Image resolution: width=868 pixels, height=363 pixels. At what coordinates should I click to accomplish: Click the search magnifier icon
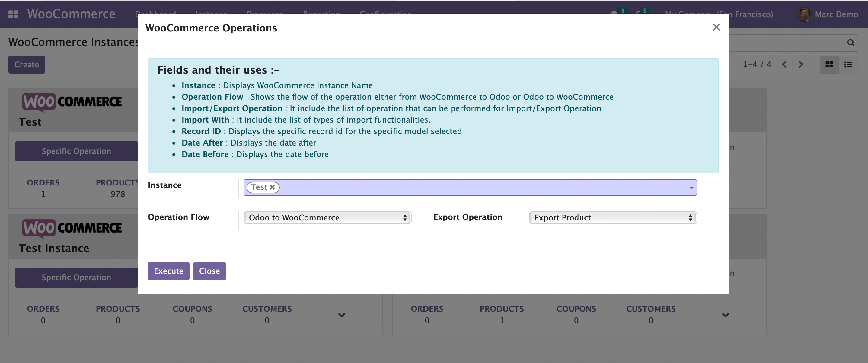(850, 43)
